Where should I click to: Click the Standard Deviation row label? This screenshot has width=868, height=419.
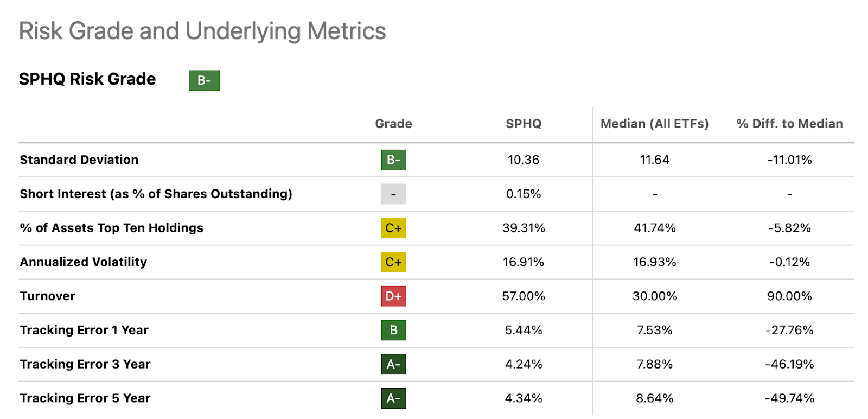pos(79,160)
